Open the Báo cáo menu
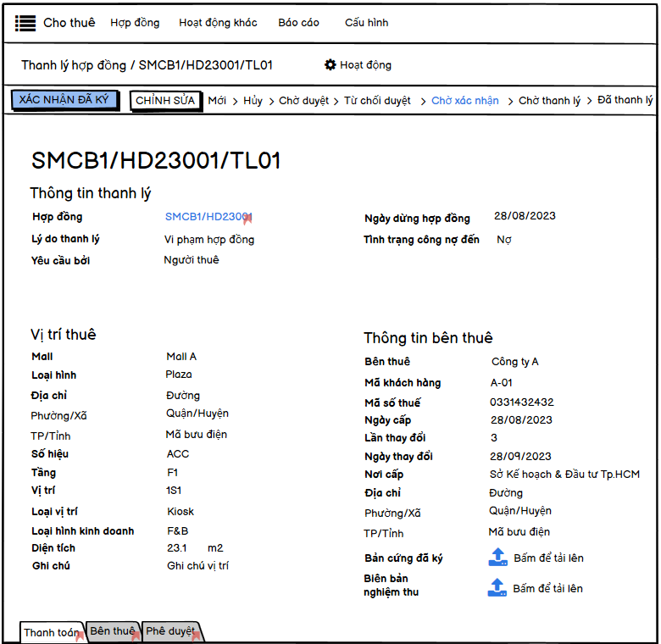The image size is (661, 644). click(298, 23)
